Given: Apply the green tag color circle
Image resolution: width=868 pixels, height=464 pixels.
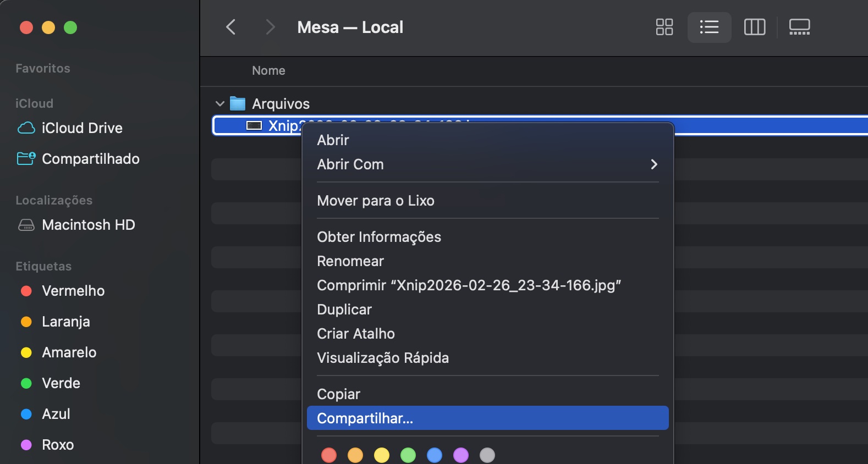Looking at the screenshot, I should click(409, 455).
